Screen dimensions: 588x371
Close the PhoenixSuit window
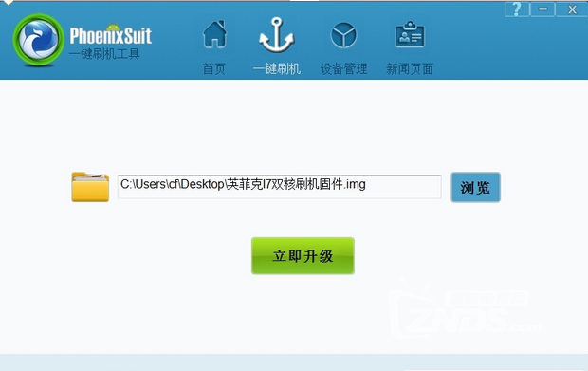(572, 9)
